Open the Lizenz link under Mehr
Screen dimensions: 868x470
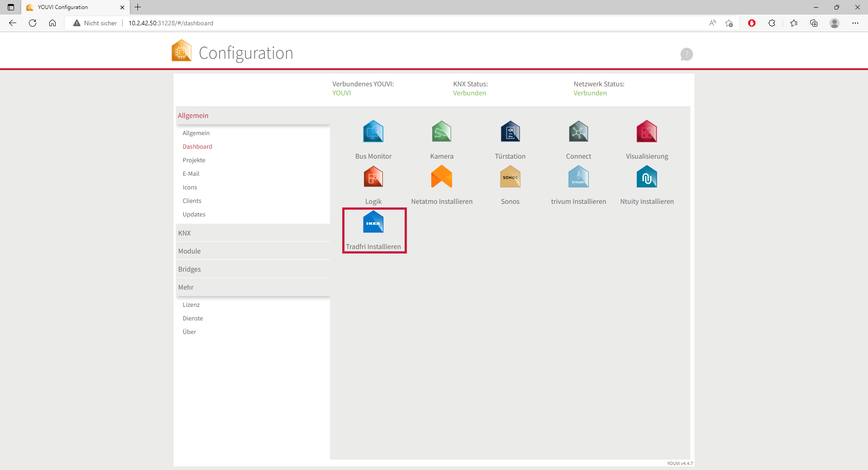click(x=191, y=305)
